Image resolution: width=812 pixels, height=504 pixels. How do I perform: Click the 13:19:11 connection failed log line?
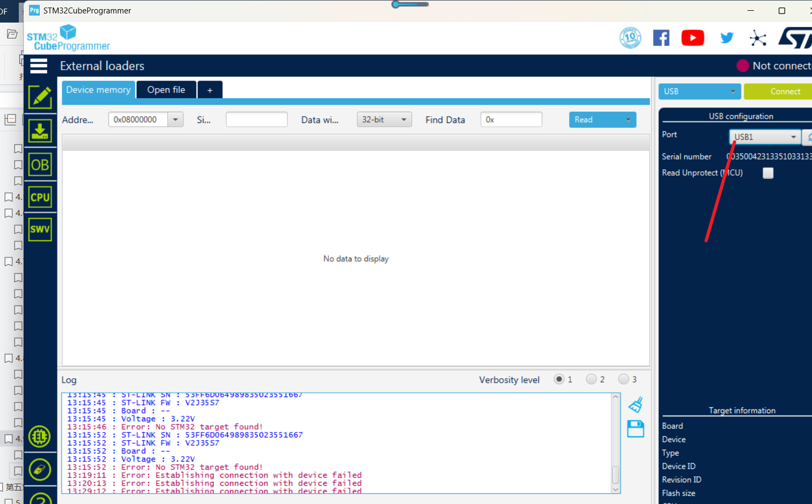tap(214, 476)
